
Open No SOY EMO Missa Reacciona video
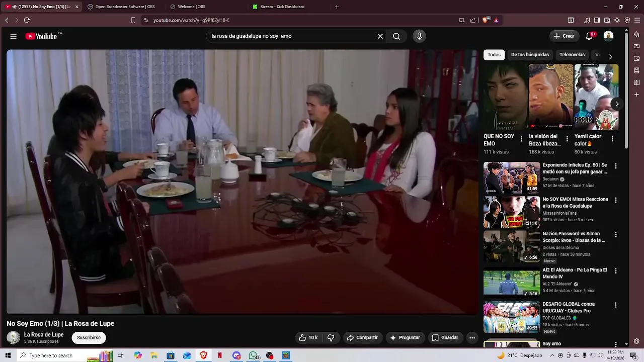[x=512, y=212]
